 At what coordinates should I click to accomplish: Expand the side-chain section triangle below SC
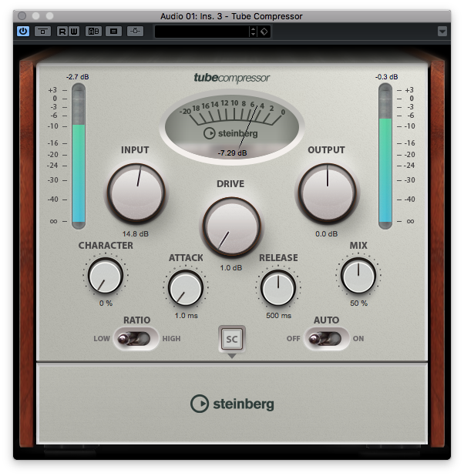(x=232, y=356)
